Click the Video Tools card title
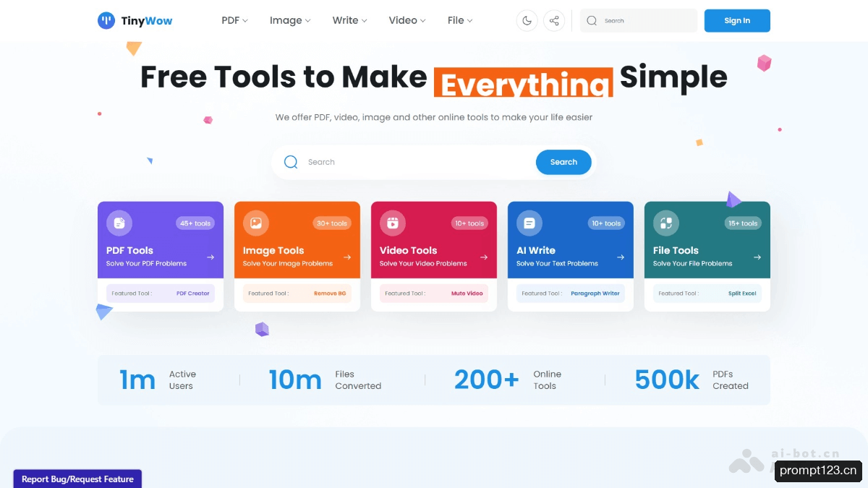 [409, 250]
